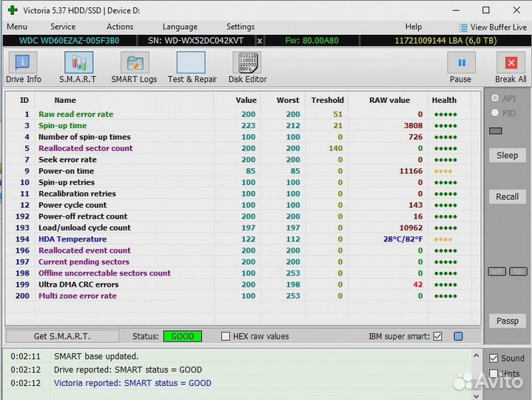Uncheck IBM super smart checkbox
532x400 pixels.
point(438,336)
